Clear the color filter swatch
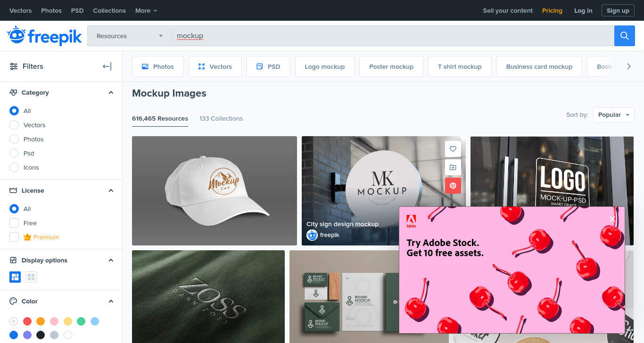 point(14,321)
